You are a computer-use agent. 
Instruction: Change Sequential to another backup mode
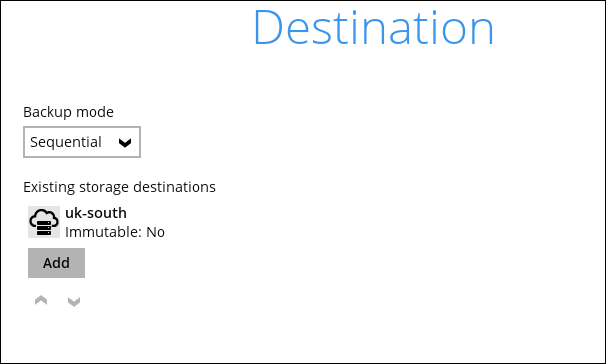point(82,142)
